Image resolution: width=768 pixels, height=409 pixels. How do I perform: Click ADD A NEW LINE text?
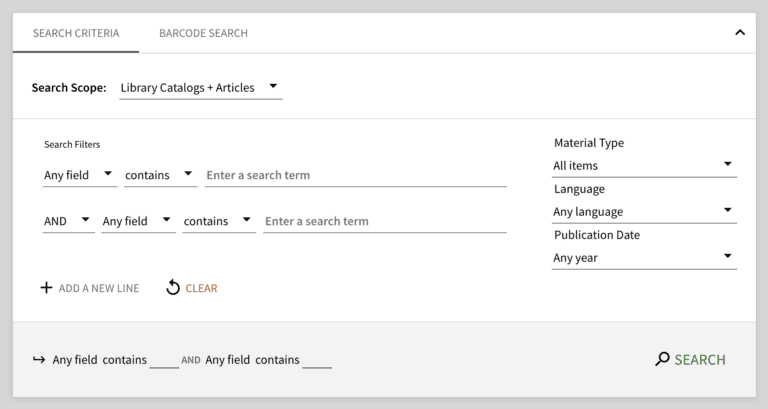coord(99,288)
